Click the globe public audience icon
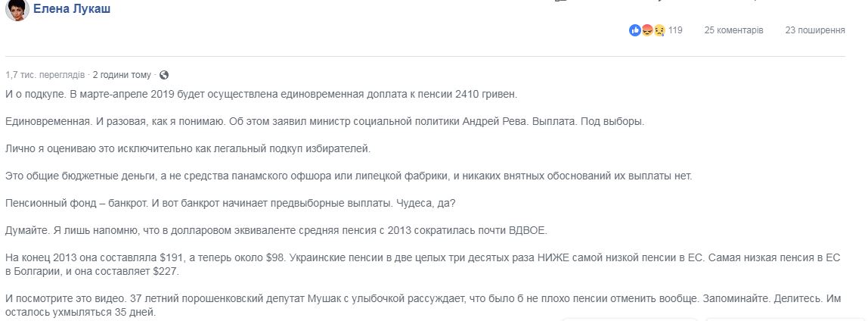The width and height of the screenshot is (868, 321). click(164, 75)
